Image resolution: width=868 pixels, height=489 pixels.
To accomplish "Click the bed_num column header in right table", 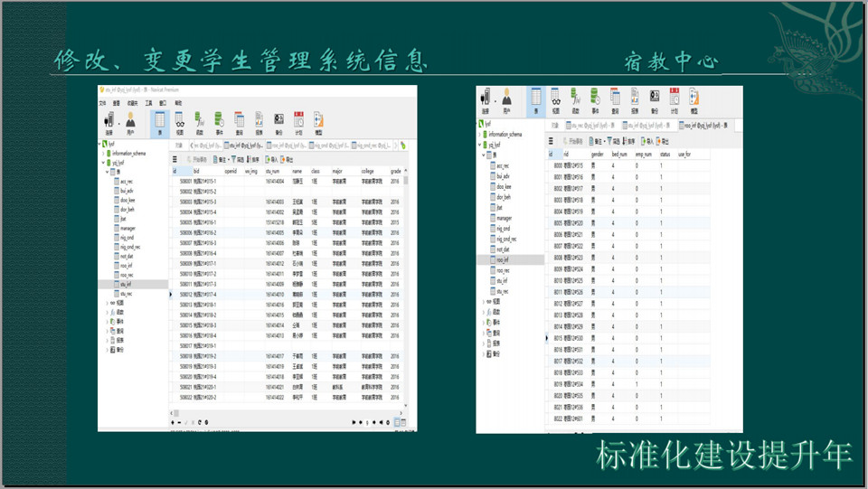I will pyautogui.click(x=619, y=155).
